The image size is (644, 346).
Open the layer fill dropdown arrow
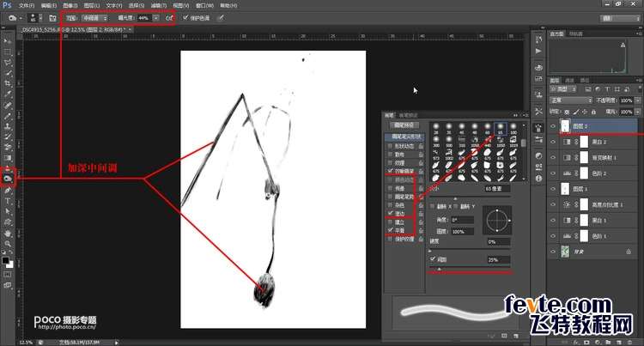[637, 112]
